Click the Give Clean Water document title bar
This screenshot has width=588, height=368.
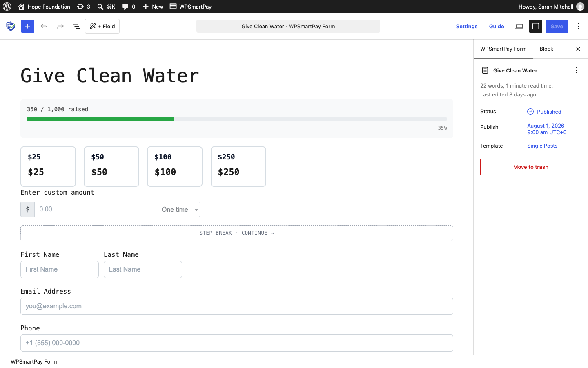tap(288, 26)
